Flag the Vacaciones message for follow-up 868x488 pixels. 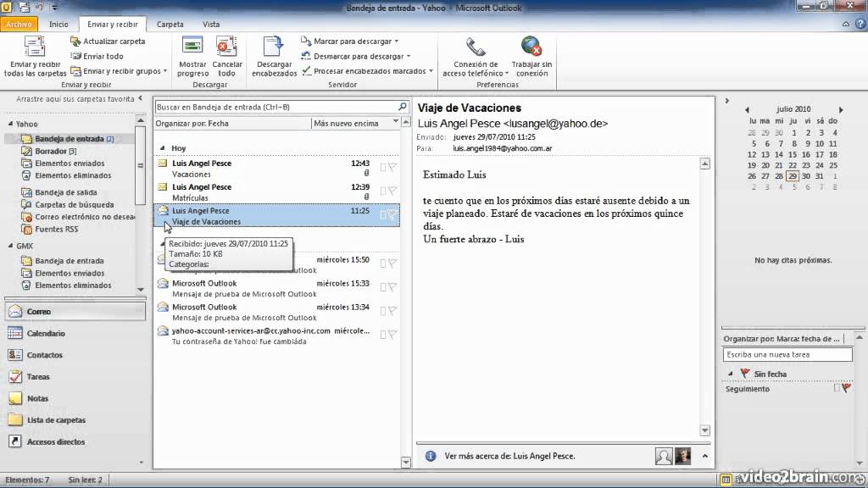(392, 167)
